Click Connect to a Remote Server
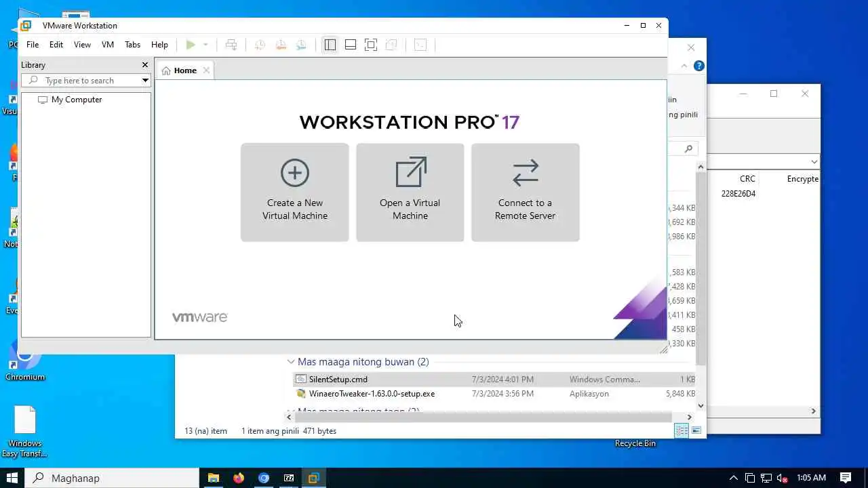 tap(526, 192)
